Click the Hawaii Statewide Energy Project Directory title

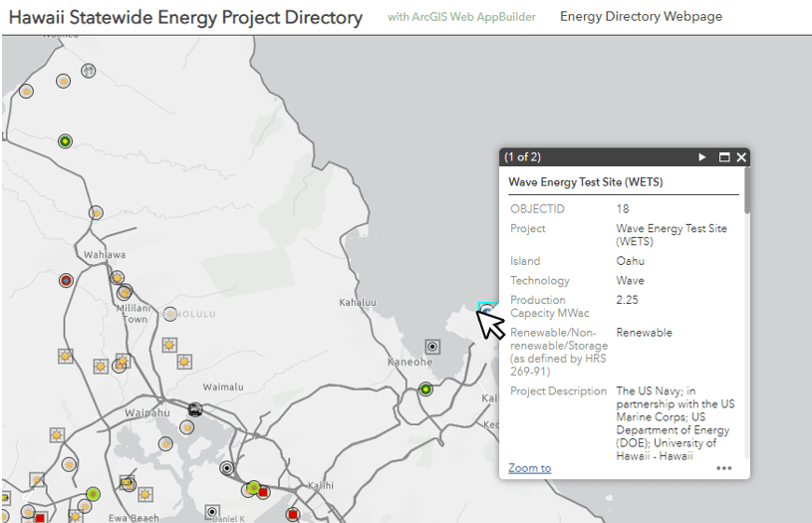click(185, 18)
